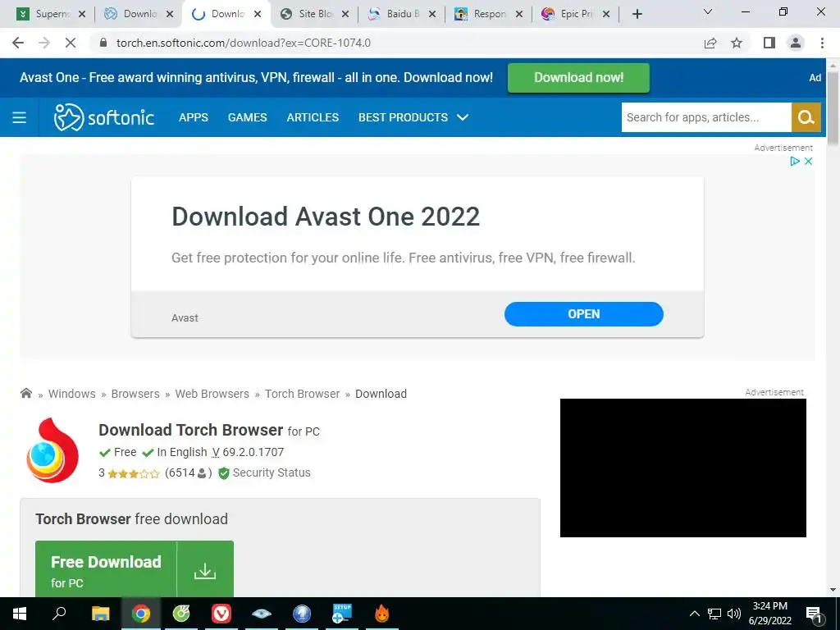Open notification center
The image size is (840, 630).
pyautogui.click(x=815, y=614)
